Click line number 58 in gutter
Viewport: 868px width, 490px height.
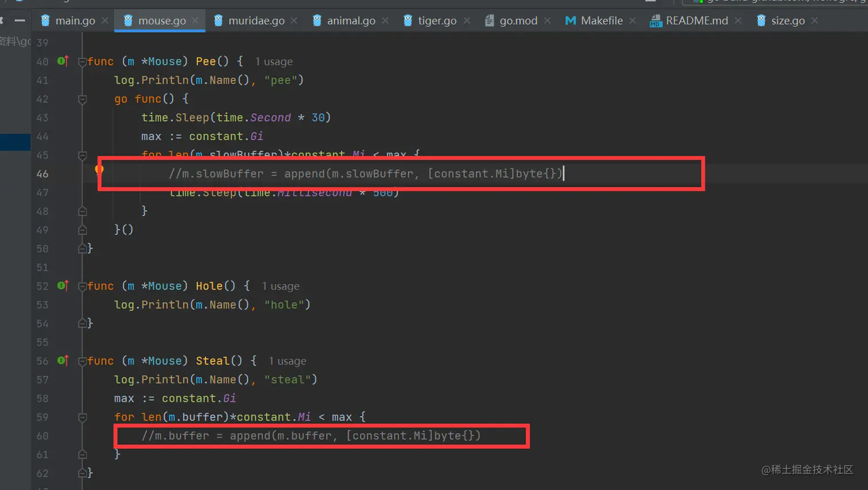pos(42,398)
